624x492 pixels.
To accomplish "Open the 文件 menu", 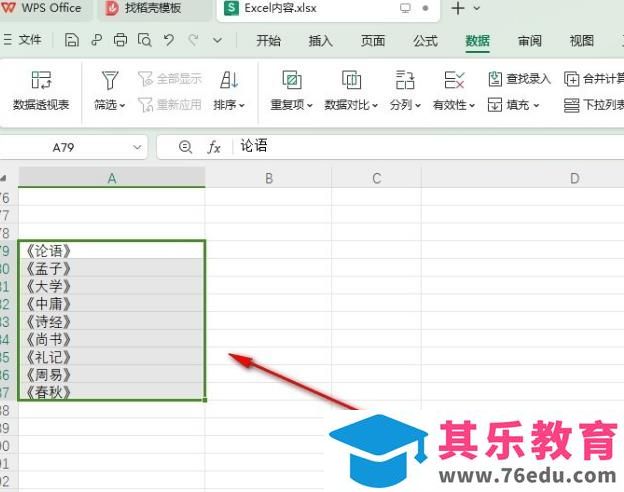I will [x=22, y=40].
